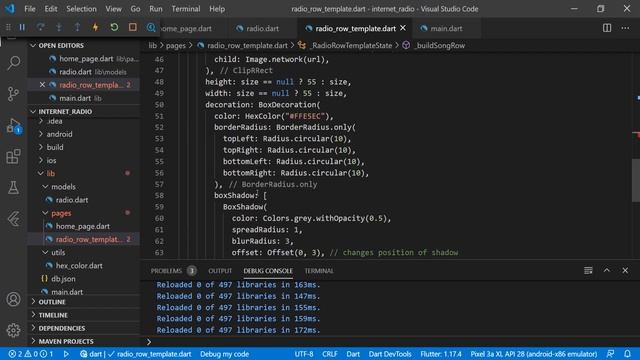Select device Pixel 3a XL emulator
Screen dimensions: 640x360
[x=533, y=354]
